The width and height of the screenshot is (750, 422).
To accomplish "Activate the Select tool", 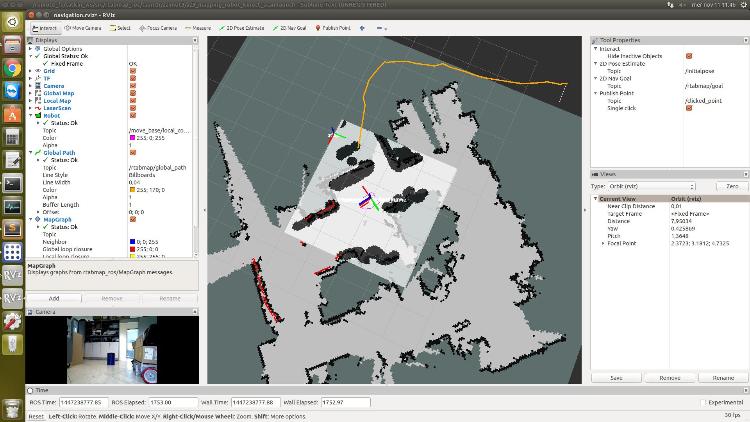I will pos(120,28).
